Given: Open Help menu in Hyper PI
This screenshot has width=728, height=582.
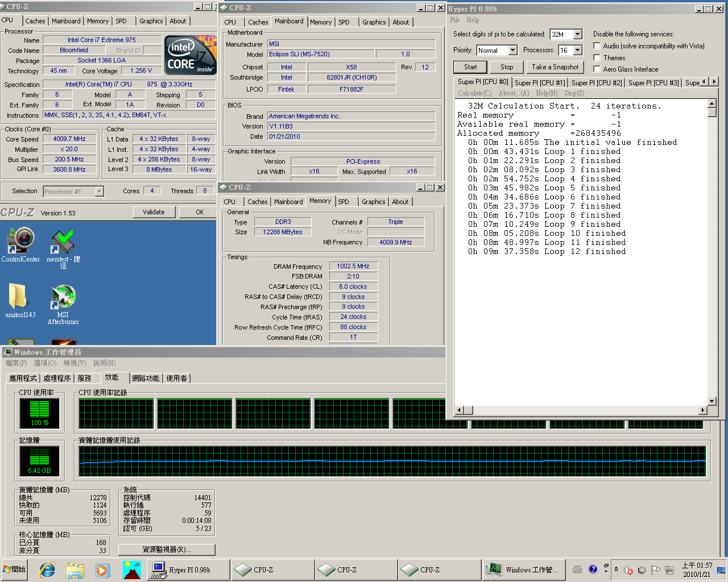Looking at the screenshot, I should point(473,20).
